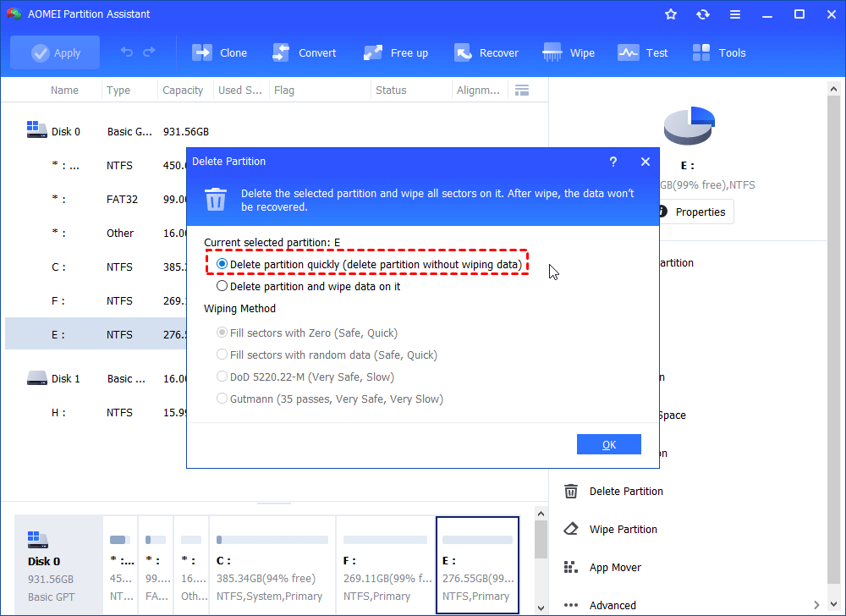Select the FAT32 partition row
This screenshot has height=616, width=846.
click(96, 199)
